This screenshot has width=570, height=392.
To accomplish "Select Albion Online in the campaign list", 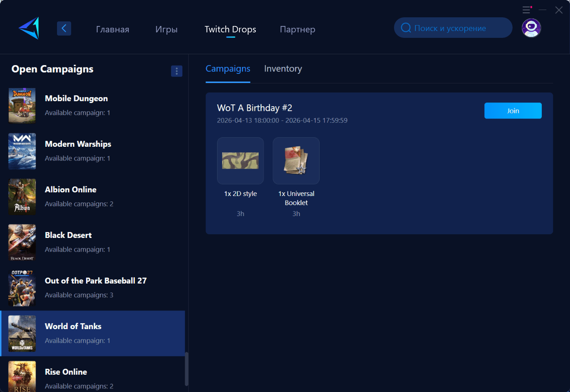I will [93, 196].
